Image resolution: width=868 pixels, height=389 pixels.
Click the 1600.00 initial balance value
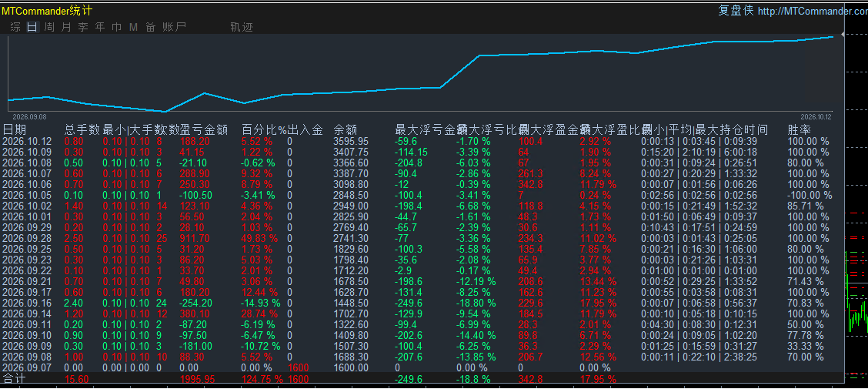click(x=351, y=367)
